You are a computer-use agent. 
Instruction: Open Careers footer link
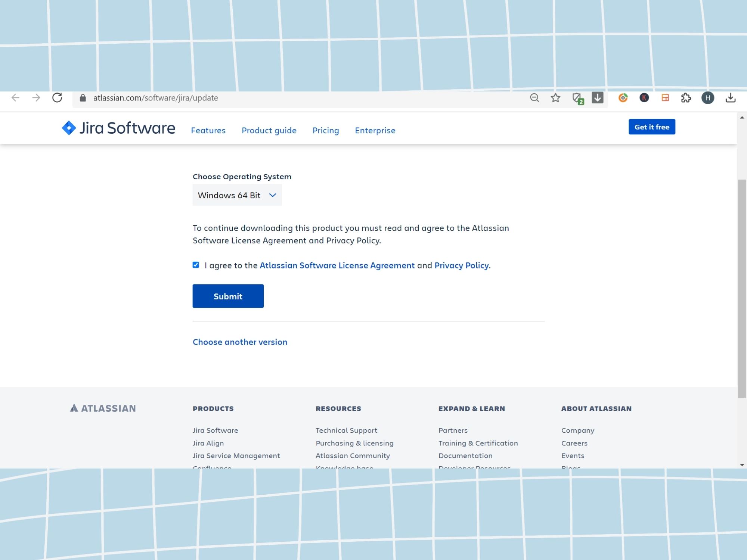pyautogui.click(x=574, y=443)
